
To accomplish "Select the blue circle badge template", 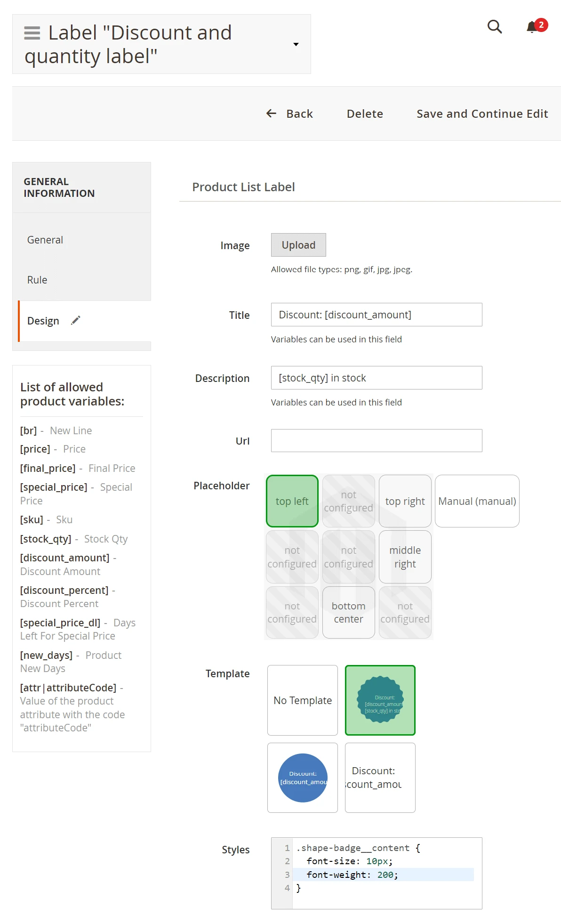I will click(x=303, y=778).
